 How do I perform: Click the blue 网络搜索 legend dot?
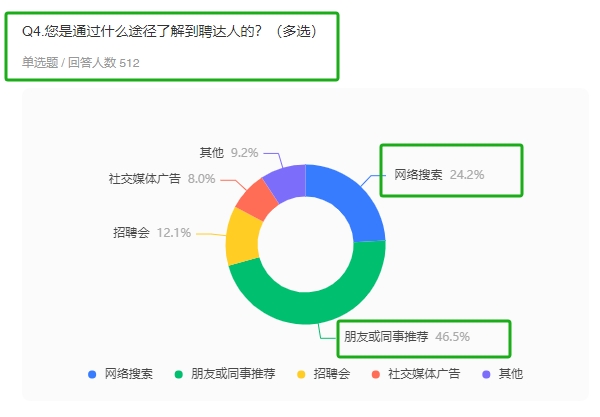[x=93, y=374]
